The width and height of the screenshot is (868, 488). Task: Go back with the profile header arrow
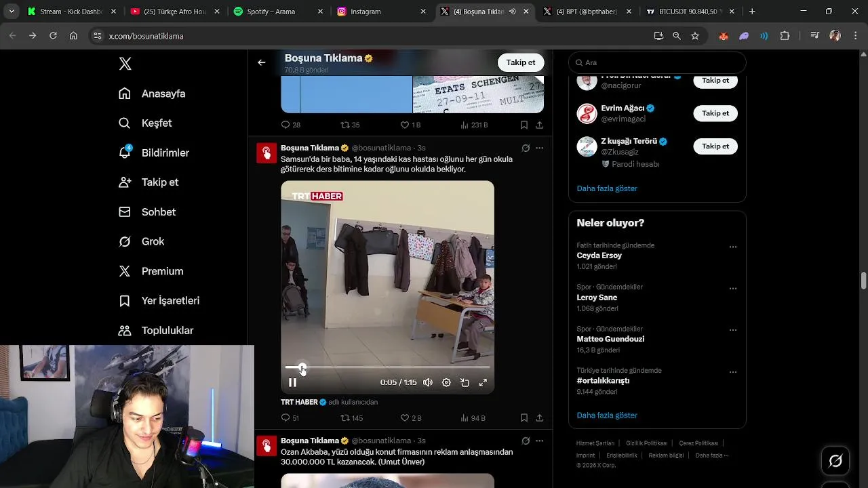261,62
